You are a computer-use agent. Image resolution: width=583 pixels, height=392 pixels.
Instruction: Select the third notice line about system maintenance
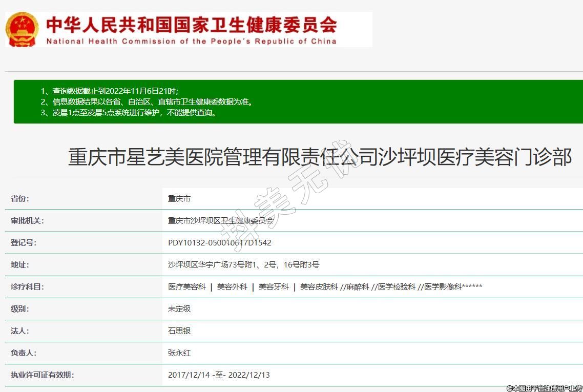pyautogui.click(x=128, y=113)
